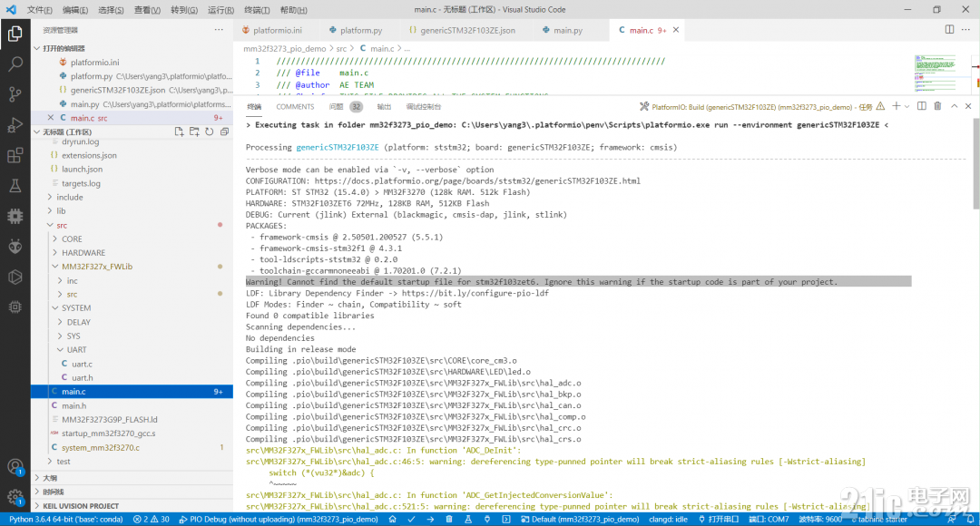Expand the CORE folder

pos(55,239)
